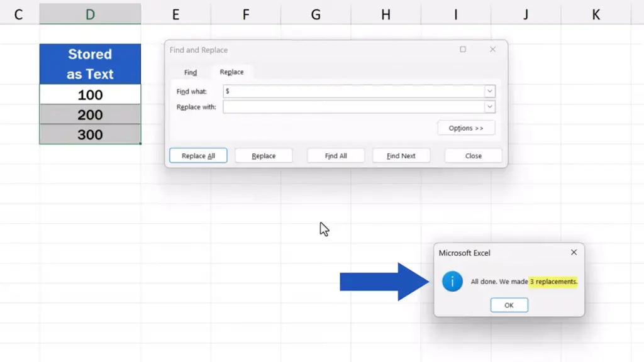Open the Find what dropdown arrow
644x362 pixels.
[489, 92]
